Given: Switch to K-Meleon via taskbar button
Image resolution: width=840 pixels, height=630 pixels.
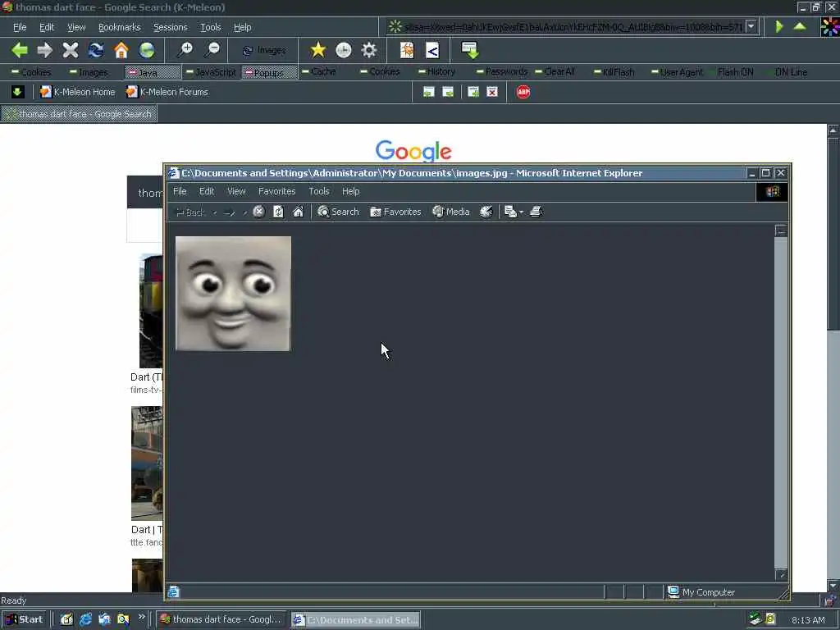Looking at the screenshot, I should point(221,620).
